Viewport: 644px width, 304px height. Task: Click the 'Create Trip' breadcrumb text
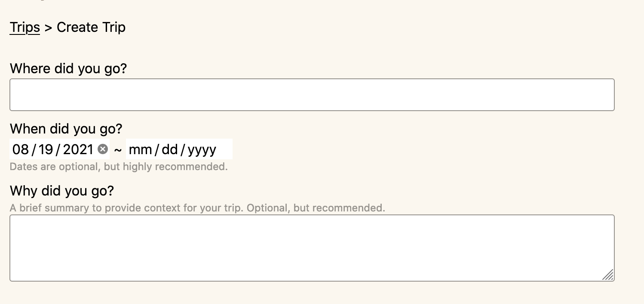pos(91,28)
